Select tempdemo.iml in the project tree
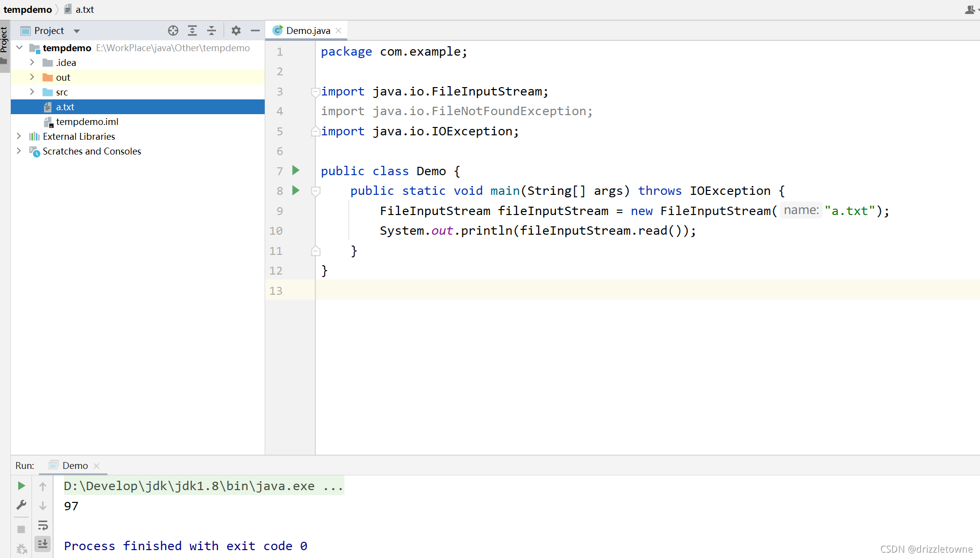The image size is (980, 558). (87, 122)
